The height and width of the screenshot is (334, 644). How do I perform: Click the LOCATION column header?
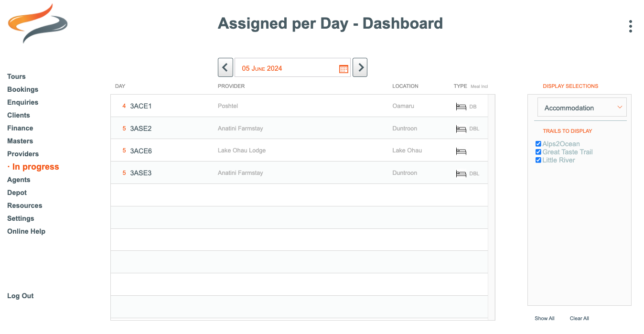[x=405, y=86]
